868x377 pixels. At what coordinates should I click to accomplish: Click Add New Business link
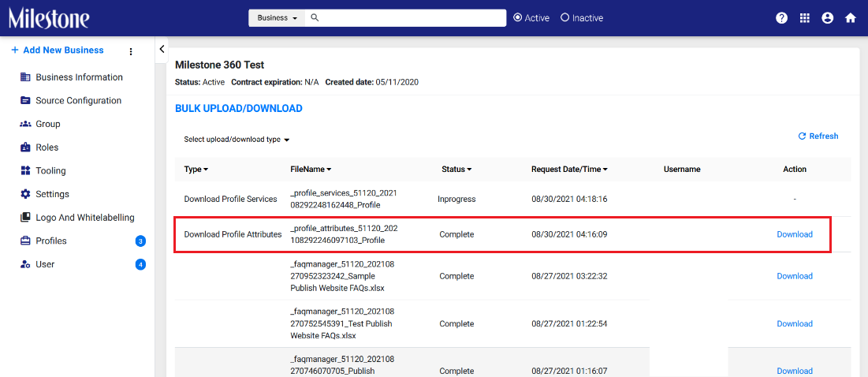point(63,50)
